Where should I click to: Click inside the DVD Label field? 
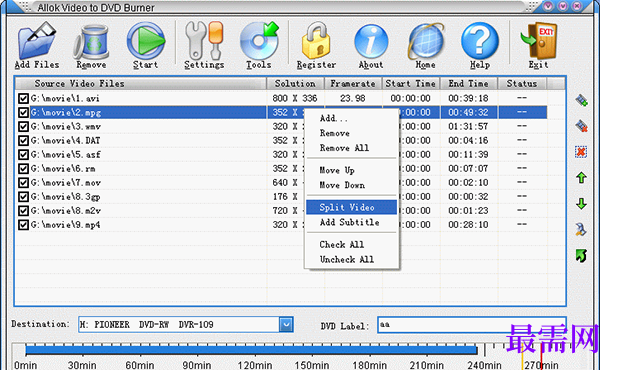[471, 325]
